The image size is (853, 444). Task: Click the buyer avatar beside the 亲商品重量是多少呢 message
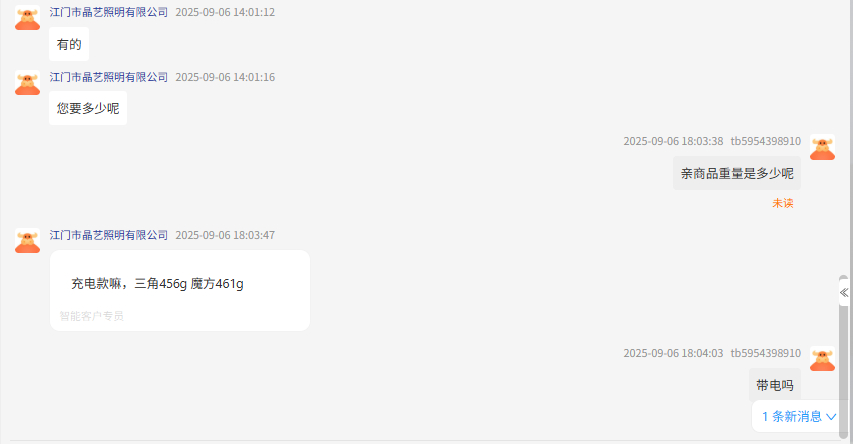(822, 147)
